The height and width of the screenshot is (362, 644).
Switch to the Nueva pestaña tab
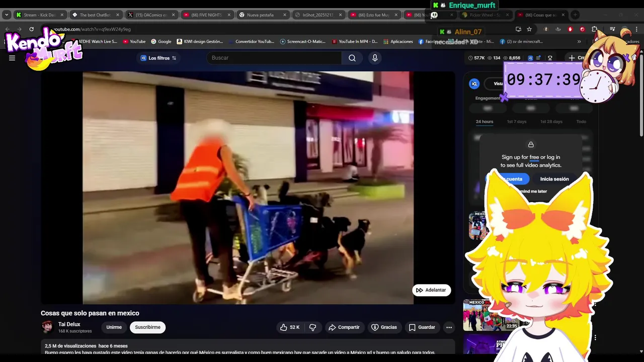263,15
